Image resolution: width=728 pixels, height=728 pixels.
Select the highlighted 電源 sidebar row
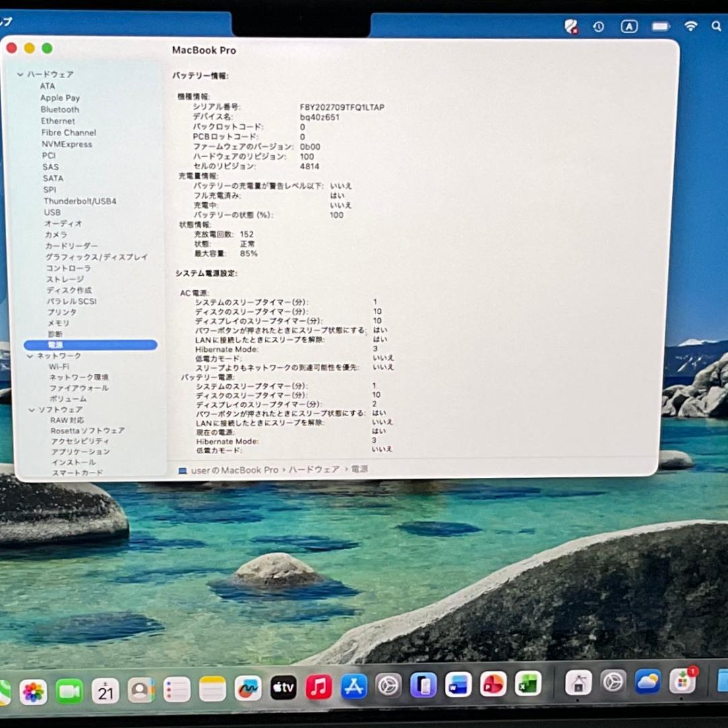click(x=90, y=345)
